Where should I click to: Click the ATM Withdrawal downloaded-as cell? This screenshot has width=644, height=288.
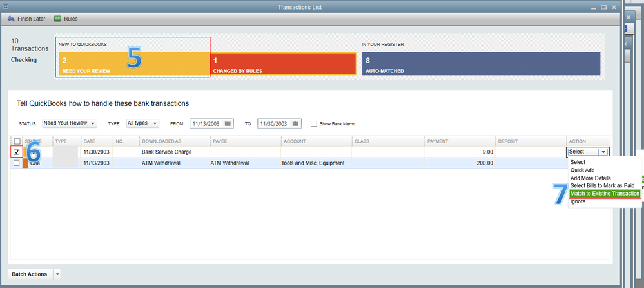pyautogui.click(x=174, y=163)
